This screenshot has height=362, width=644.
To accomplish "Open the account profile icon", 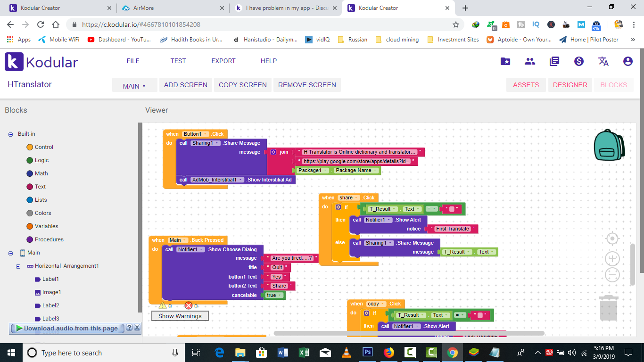I will pos(627,61).
